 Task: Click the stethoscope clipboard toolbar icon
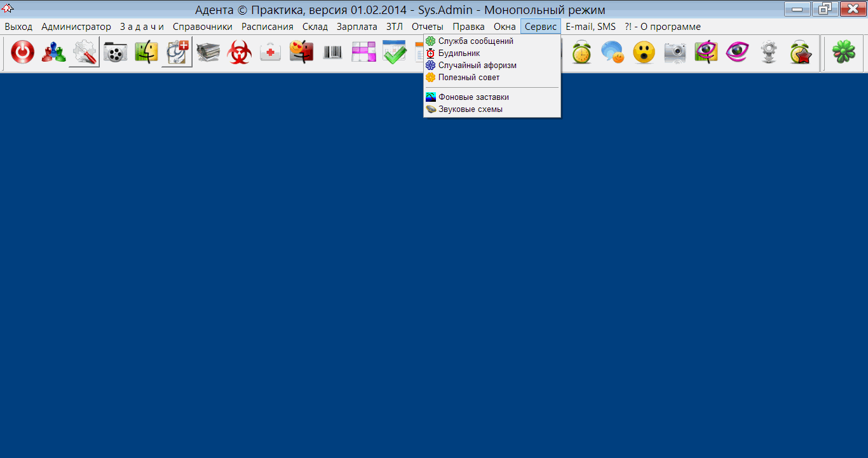pyautogui.click(x=177, y=53)
